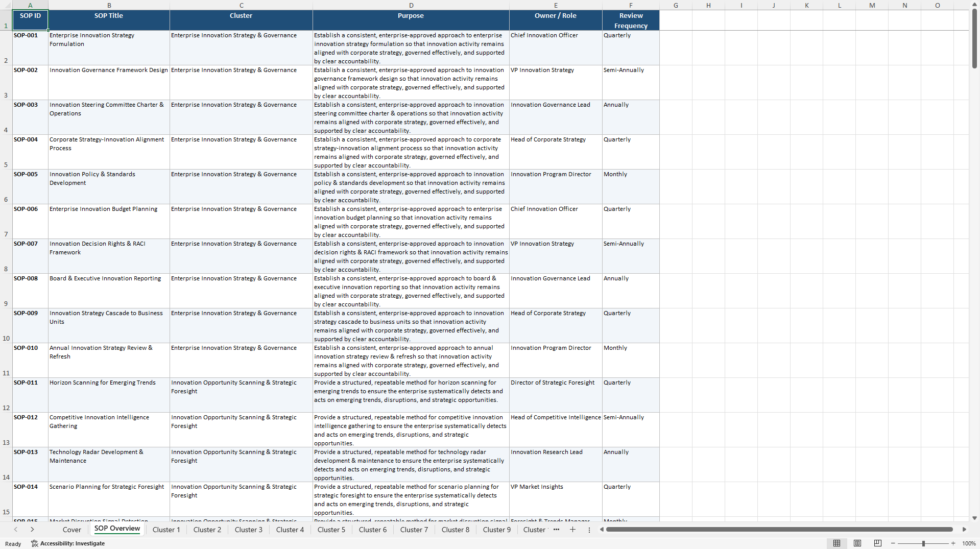Click vertical scrollbar down arrow
980x549 pixels.
click(974, 518)
